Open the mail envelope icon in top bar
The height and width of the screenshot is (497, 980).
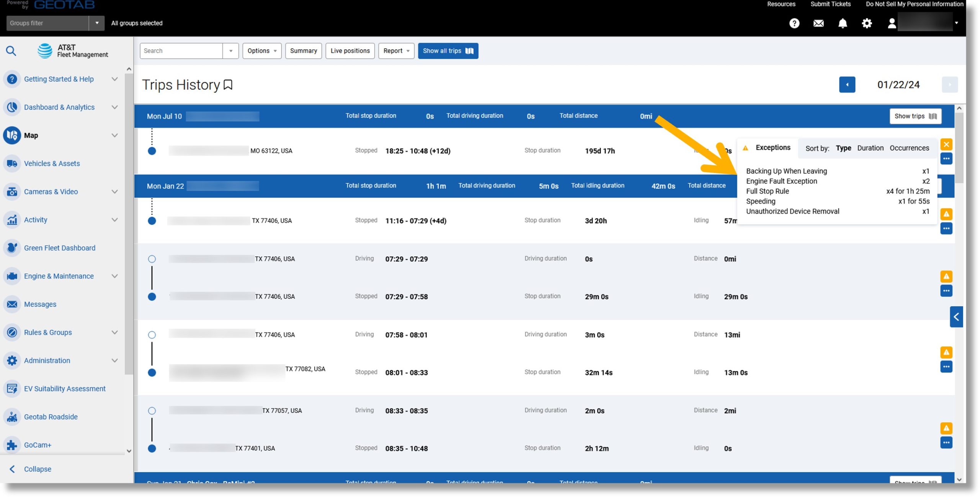[818, 23]
